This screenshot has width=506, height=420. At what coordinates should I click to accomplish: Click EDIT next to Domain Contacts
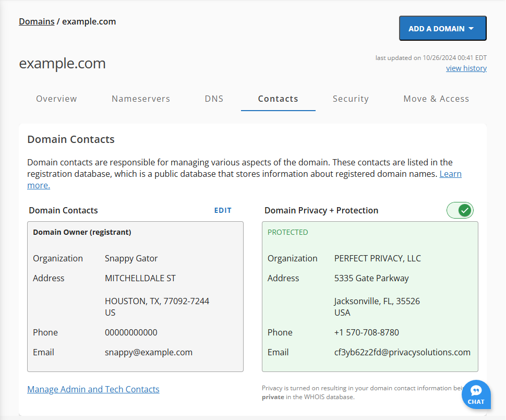(223, 210)
